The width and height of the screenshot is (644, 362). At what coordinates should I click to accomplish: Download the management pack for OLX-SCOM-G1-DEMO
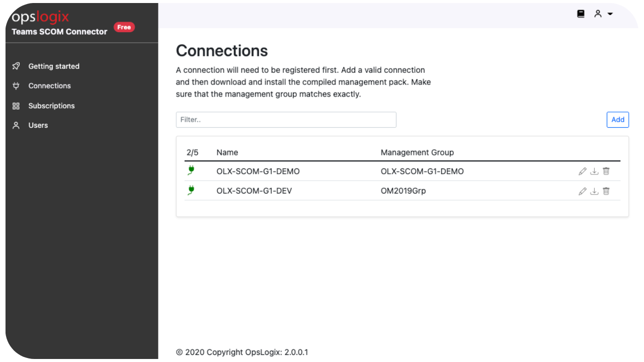point(594,171)
